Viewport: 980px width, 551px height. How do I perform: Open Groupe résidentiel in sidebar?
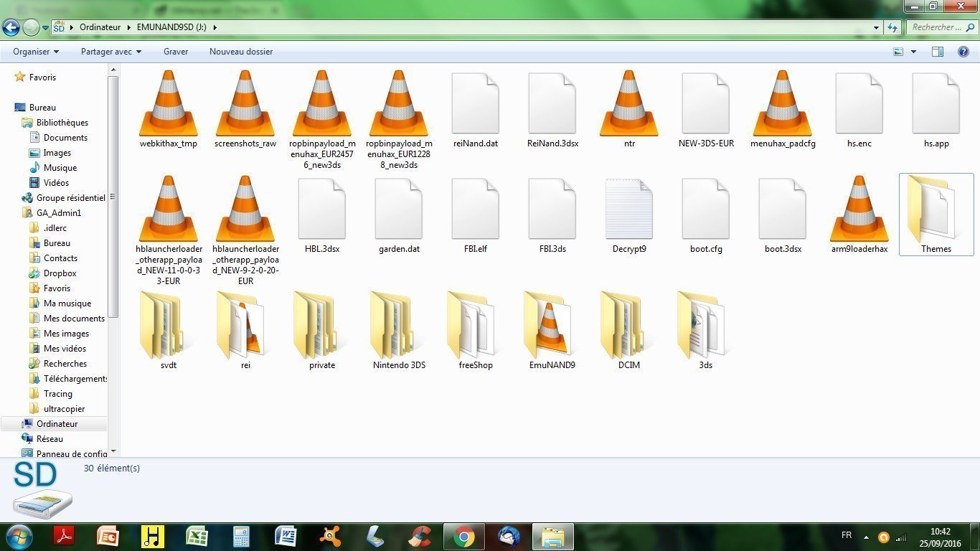coord(70,197)
